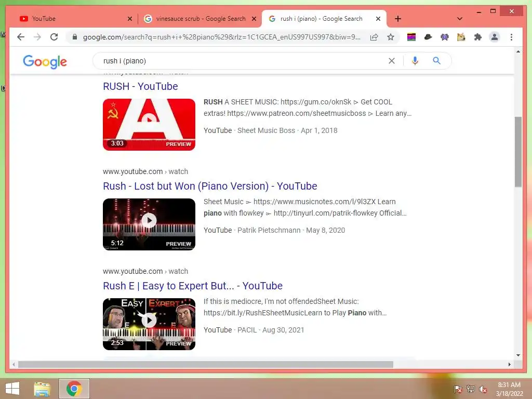Go to Google home via the logo
Image resolution: width=532 pixels, height=399 pixels.
pos(45,62)
